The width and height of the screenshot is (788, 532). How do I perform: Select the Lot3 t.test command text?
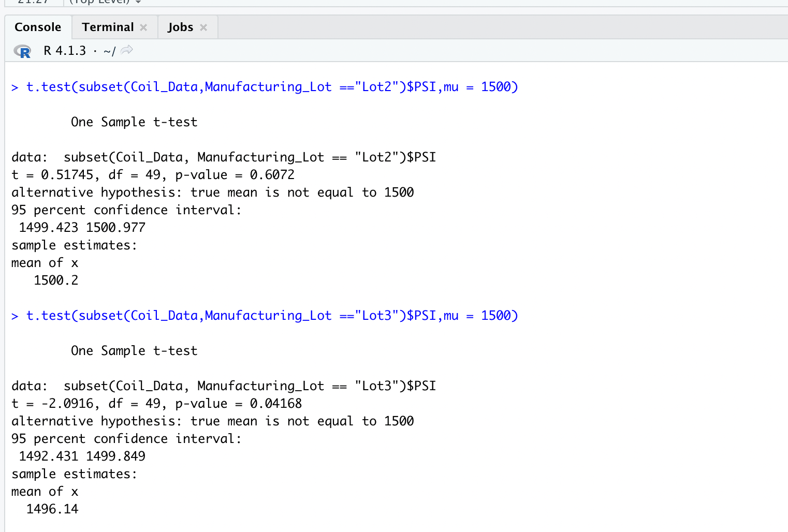pyautogui.click(x=264, y=315)
